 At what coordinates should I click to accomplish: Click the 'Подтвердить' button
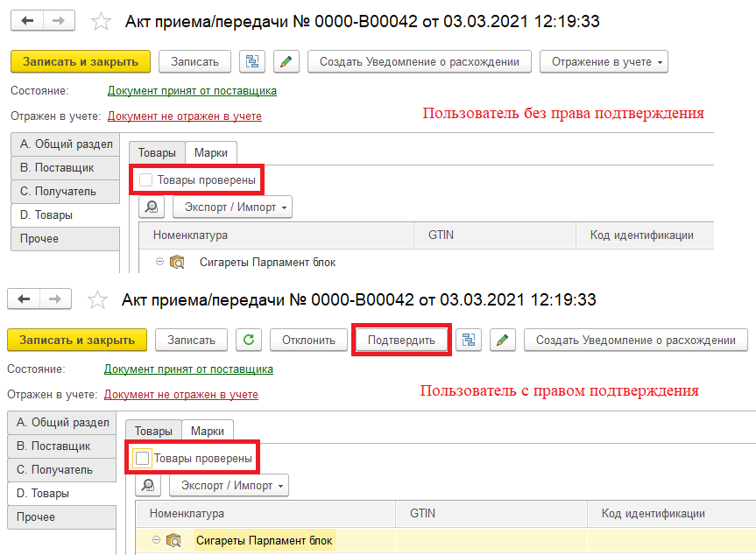tap(401, 341)
